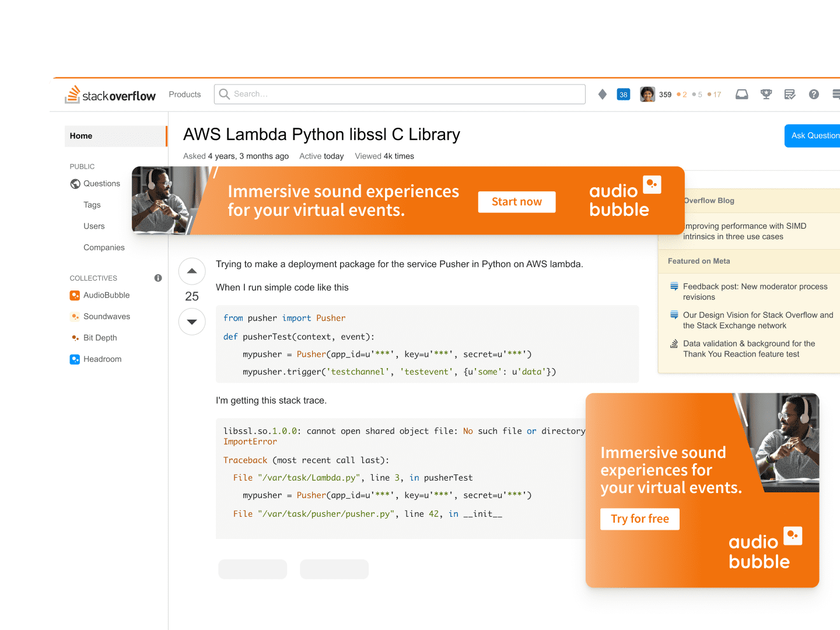
Task: Open the Headroom collective
Action: pos(103,359)
